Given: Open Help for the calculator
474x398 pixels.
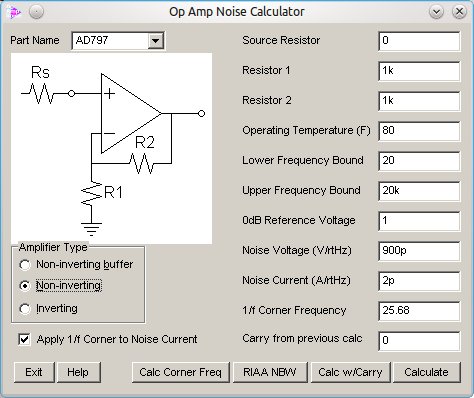Looking at the screenshot, I should 78,372.
